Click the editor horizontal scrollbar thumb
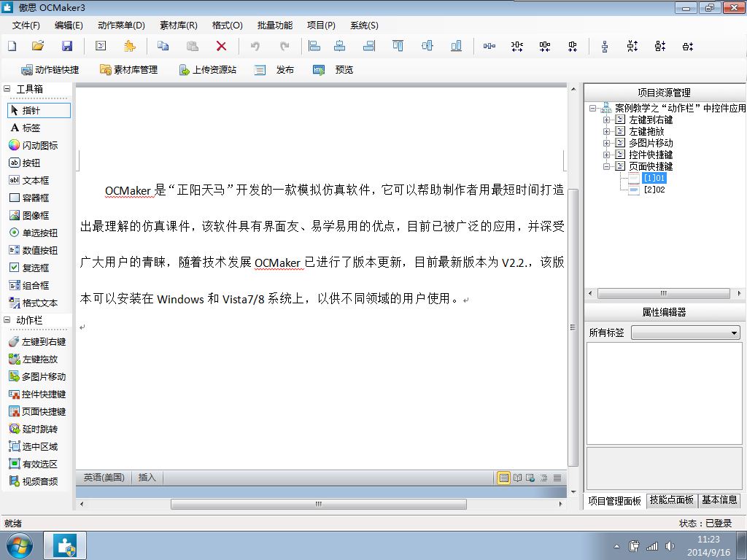The height and width of the screenshot is (560, 747). pyautogui.click(x=319, y=504)
